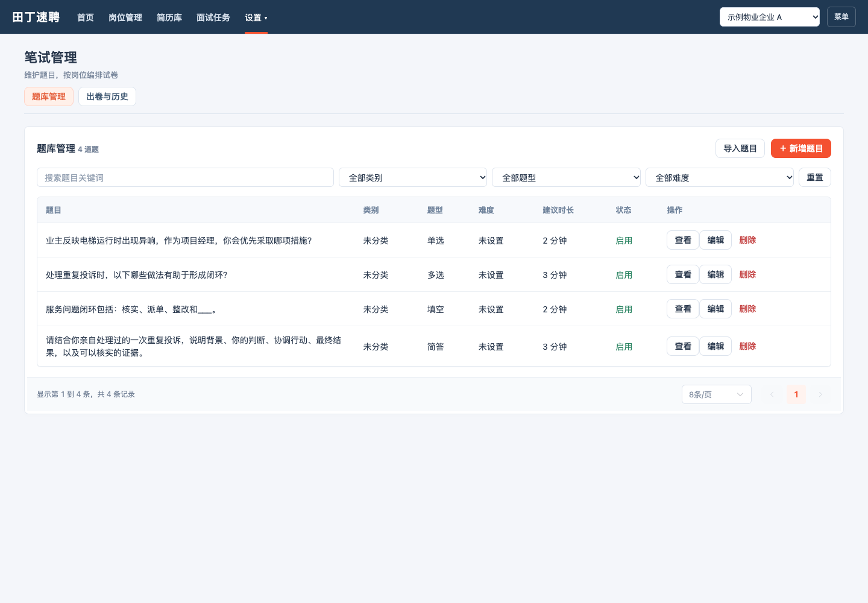Click the 难度 column header
Image resolution: width=868 pixels, height=603 pixels.
pyautogui.click(x=486, y=210)
